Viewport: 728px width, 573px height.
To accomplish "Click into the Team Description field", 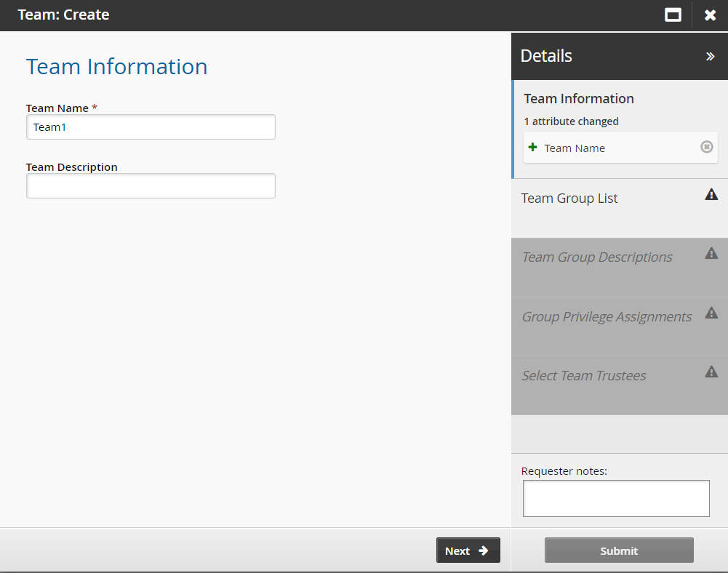I will pyautogui.click(x=151, y=186).
